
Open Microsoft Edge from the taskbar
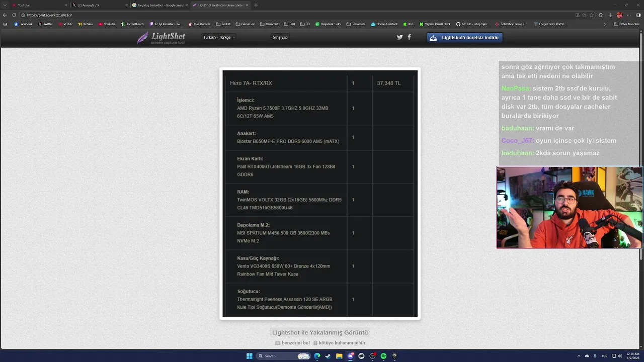click(x=317, y=356)
